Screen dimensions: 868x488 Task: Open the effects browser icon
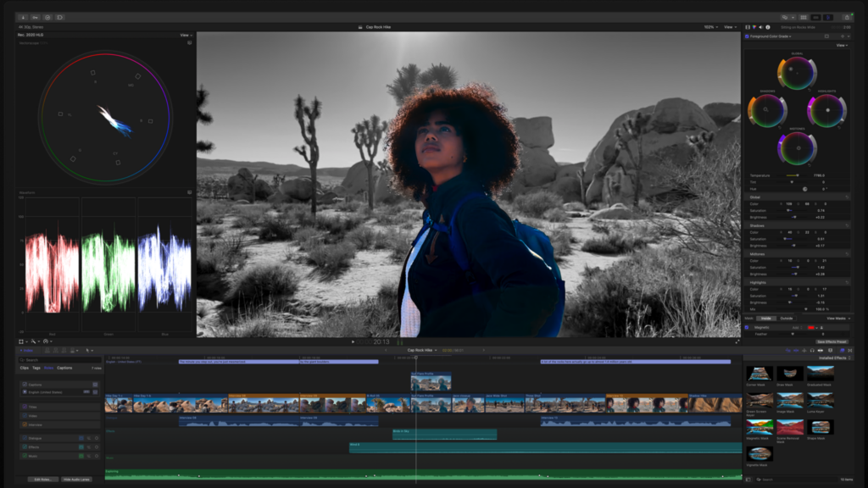point(842,350)
